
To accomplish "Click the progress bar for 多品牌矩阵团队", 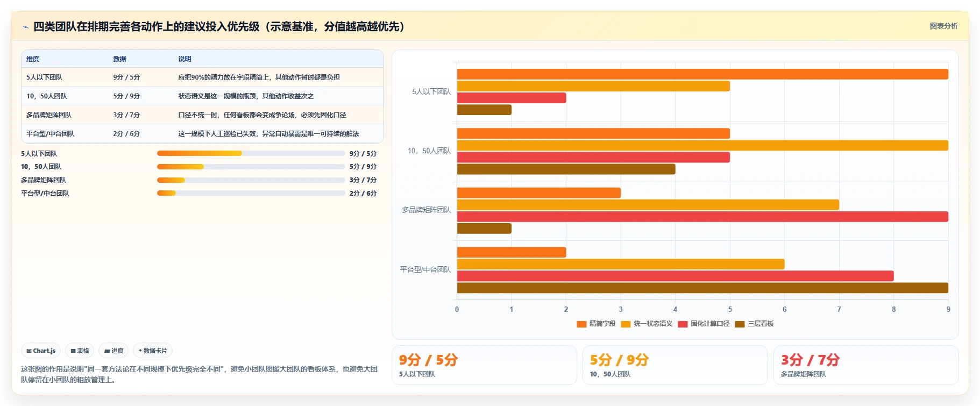I will pos(251,180).
